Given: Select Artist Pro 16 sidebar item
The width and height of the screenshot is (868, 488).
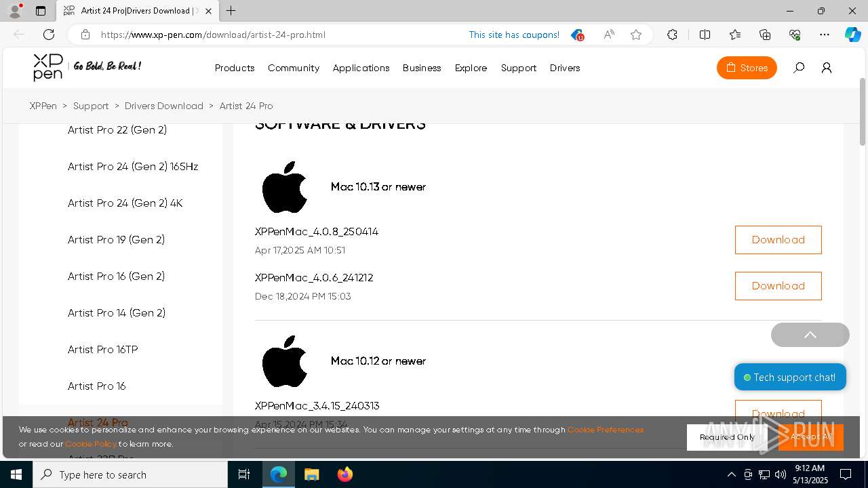Looking at the screenshot, I should coord(96,386).
